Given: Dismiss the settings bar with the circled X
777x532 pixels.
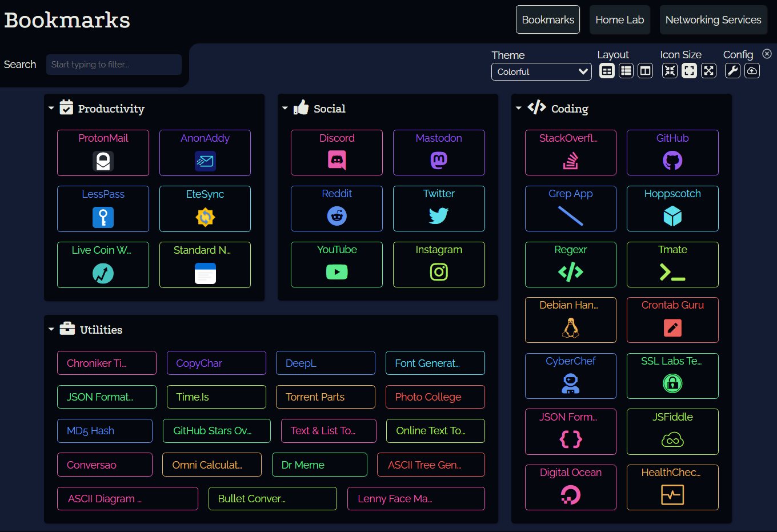Looking at the screenshot, I should [767, 53].
